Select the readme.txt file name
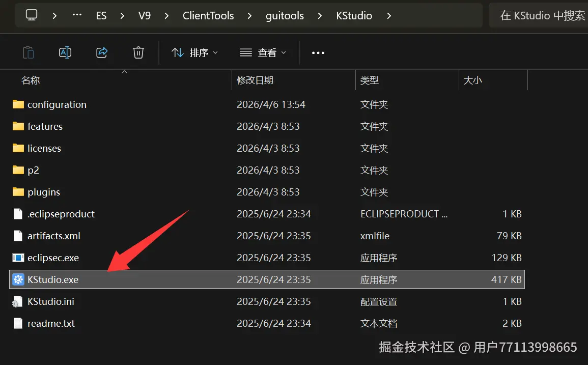Viewport: 588px width, 365px height. click(x=51, y=323)
